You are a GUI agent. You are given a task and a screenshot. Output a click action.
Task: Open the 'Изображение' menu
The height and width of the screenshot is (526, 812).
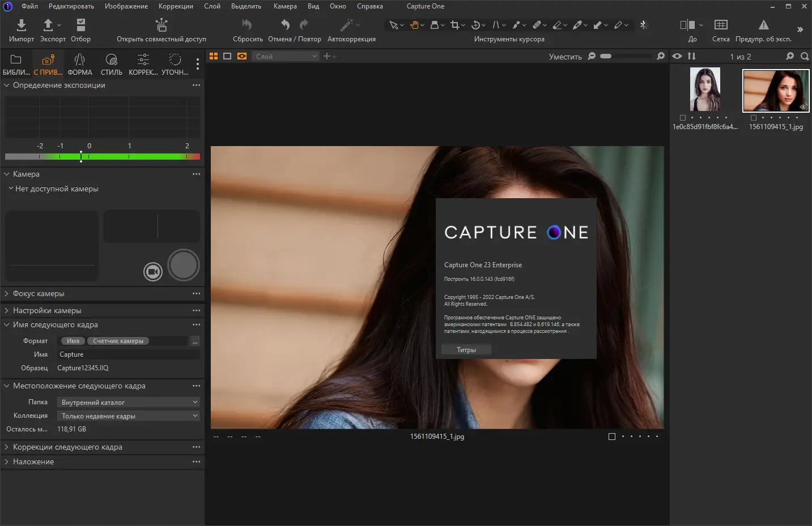pos(126,6)
